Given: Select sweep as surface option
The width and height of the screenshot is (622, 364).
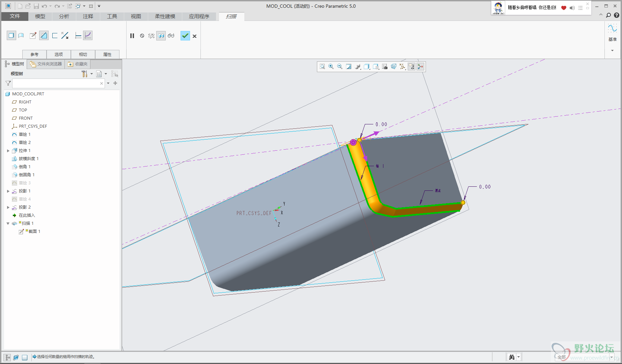Looking at the screenshot, I should pyautogui.click(x=21, y=35).
